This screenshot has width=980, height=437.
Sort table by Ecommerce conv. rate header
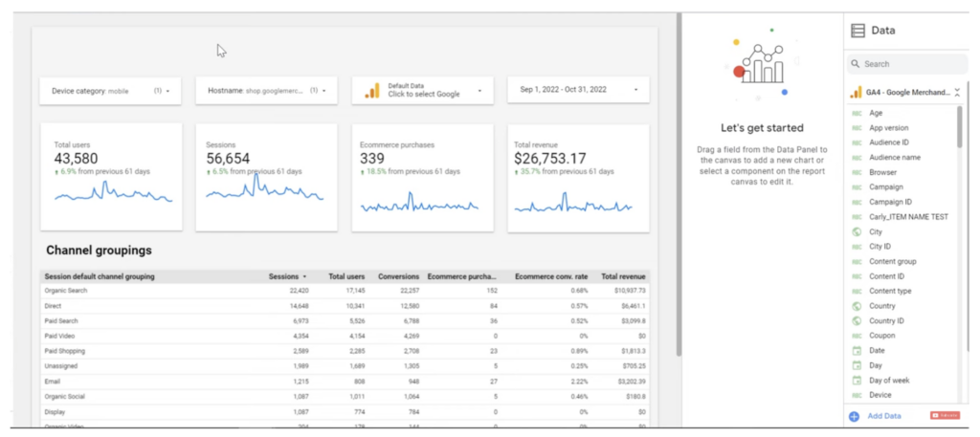551,276
